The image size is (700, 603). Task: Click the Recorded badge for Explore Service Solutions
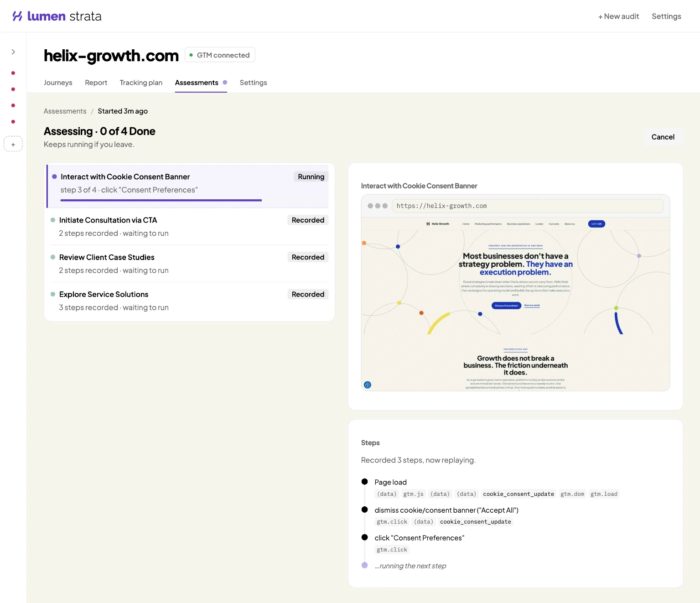tap(308, 295)
